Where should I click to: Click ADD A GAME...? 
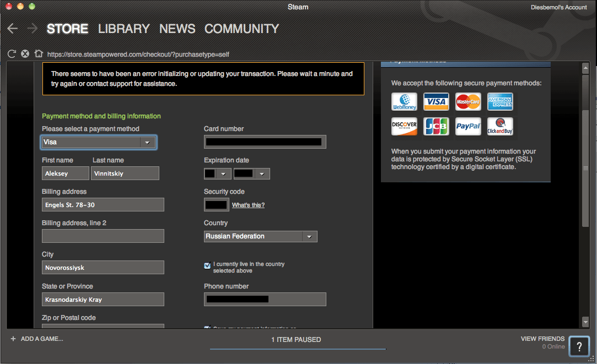point(42,339)
